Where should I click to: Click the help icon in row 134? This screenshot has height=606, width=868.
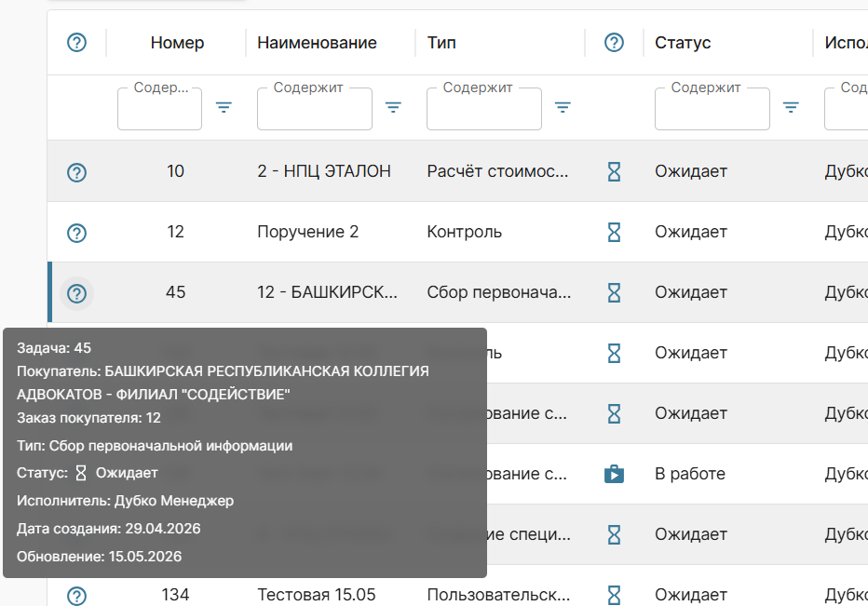tap(76, 596)
